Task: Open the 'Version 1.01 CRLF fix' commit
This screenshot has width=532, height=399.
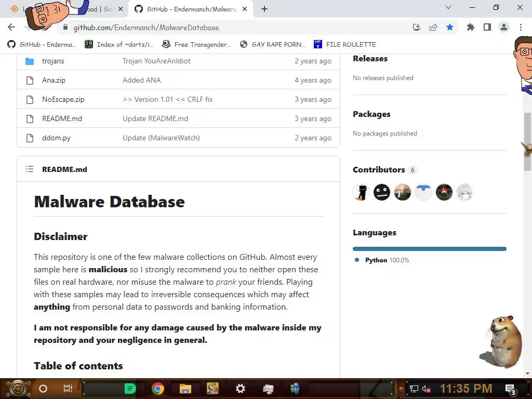Action: tap(168, 99)
